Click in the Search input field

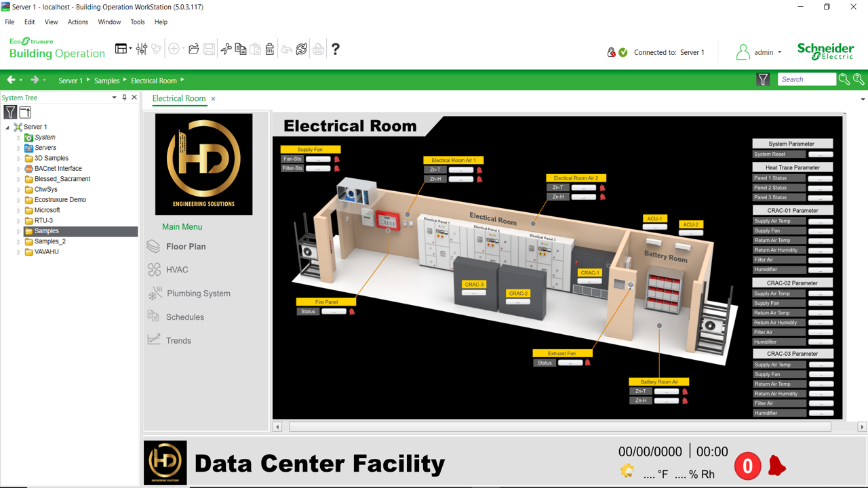point(806,79)
